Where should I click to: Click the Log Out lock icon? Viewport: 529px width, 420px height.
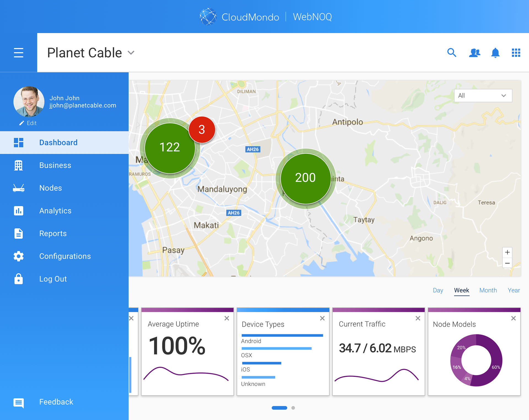point(18,279)
